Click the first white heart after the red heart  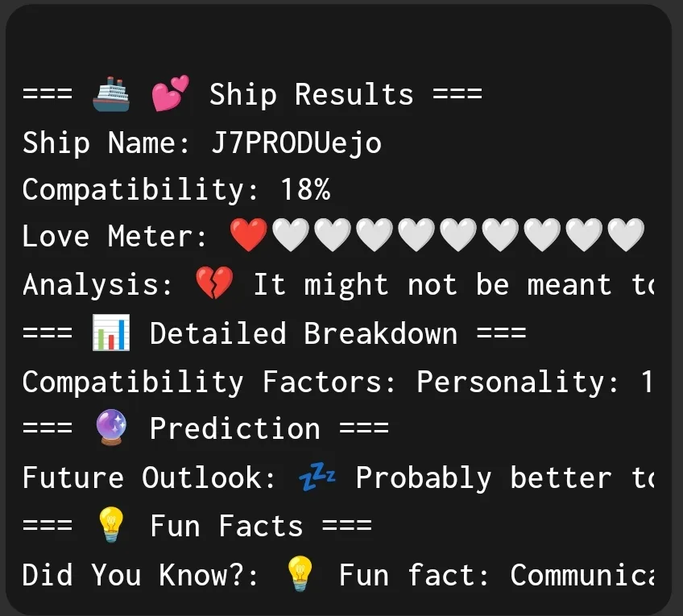[291, 237]
